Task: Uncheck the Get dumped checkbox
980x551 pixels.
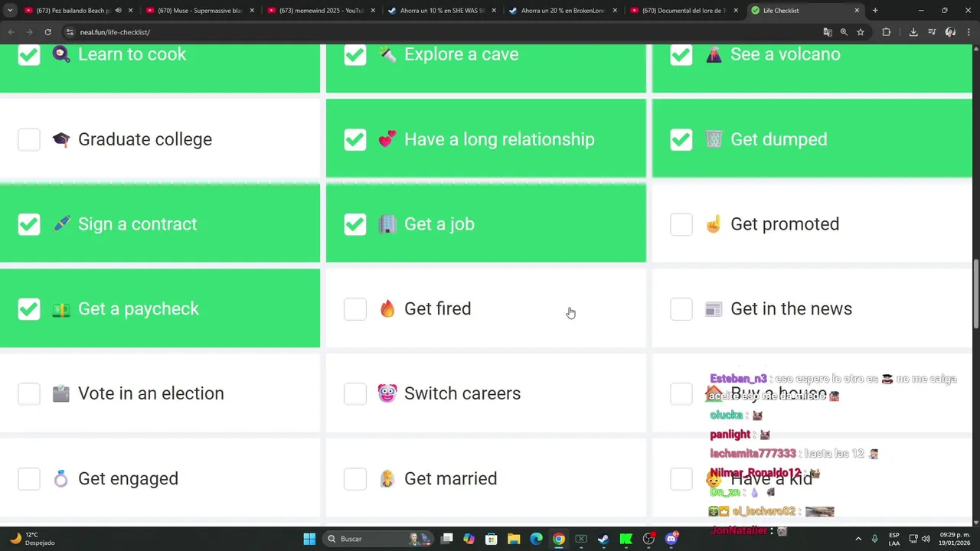Action: [x=681, y=139]
